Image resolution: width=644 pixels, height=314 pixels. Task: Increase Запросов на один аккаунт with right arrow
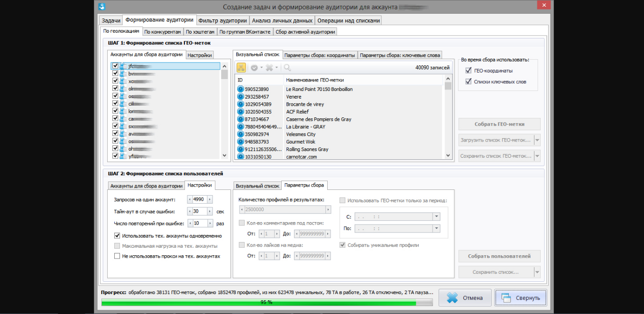tap(210, 199)
